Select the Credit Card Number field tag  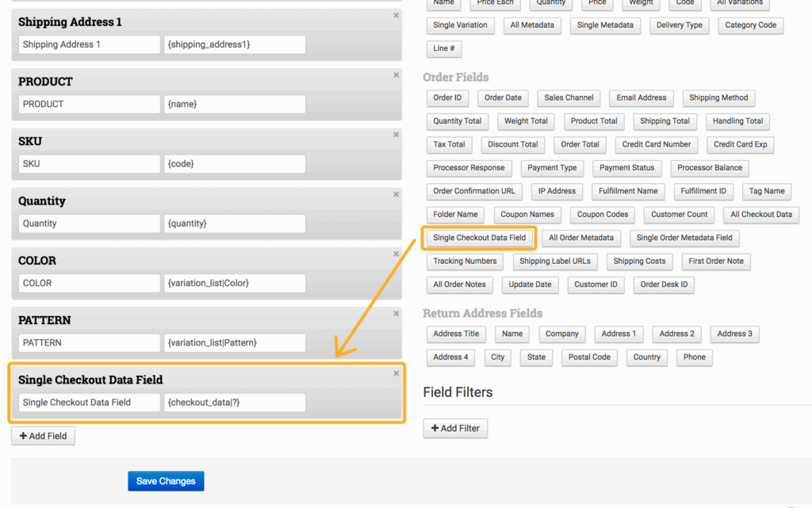pyautogui.click(x=657, y=144)
